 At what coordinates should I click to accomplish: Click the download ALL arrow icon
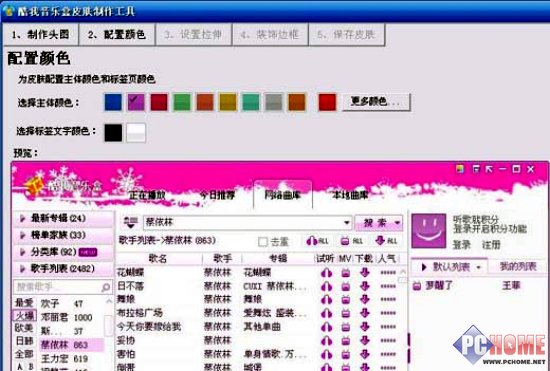(386, 241)
